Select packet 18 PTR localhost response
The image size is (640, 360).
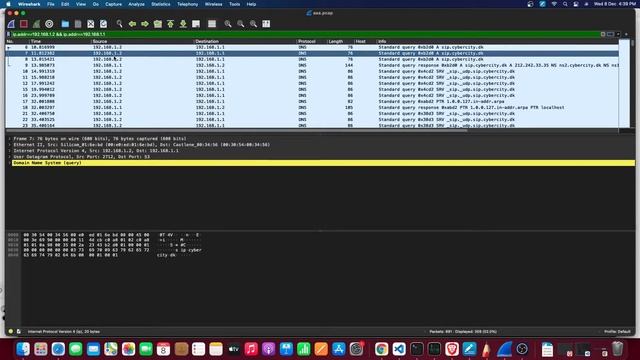[312, 108]
